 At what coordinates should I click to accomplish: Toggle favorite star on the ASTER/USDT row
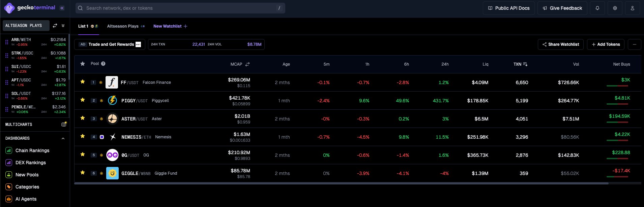click(82, 118)
